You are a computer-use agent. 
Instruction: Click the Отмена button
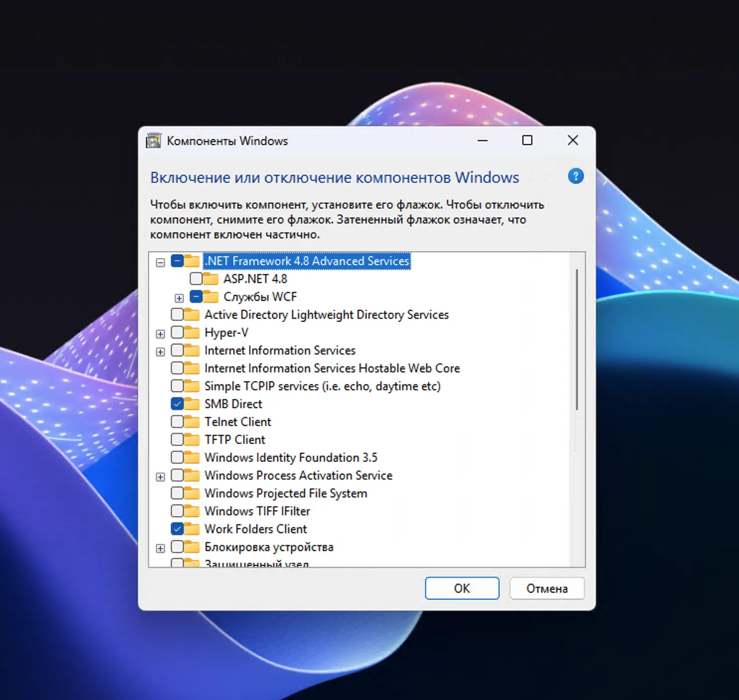click(x=547, y=588)
